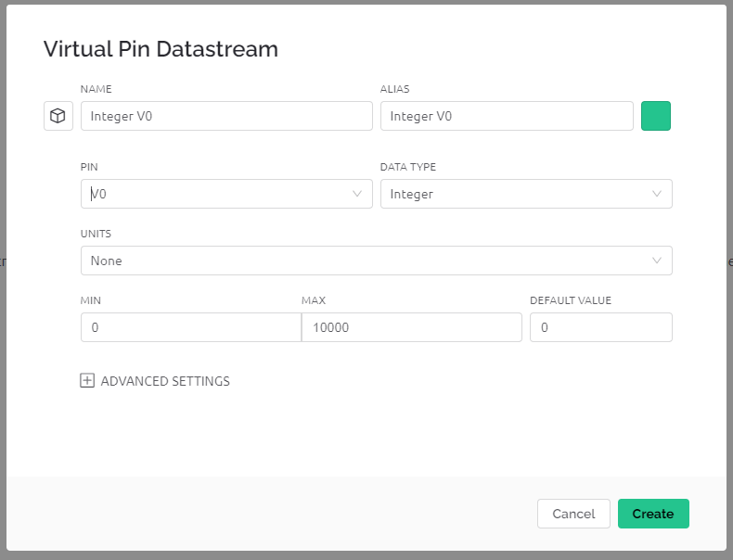Click the chevron arrow in the PIN field
733x560 pixels.
357,194
